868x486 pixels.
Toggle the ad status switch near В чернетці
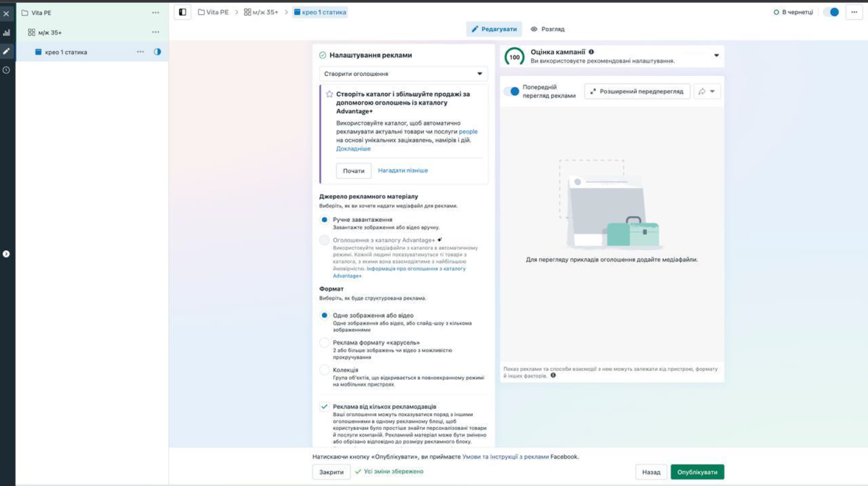[x=831, y=12]
